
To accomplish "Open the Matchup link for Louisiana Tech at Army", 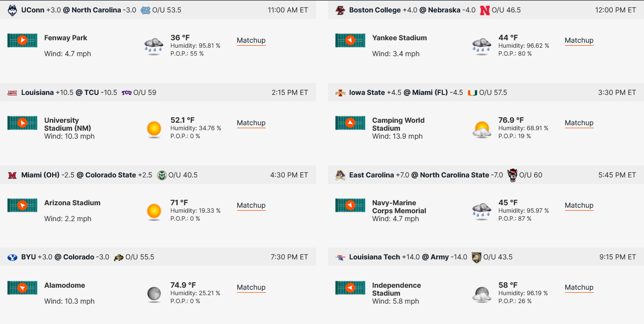I will (579, 287).
